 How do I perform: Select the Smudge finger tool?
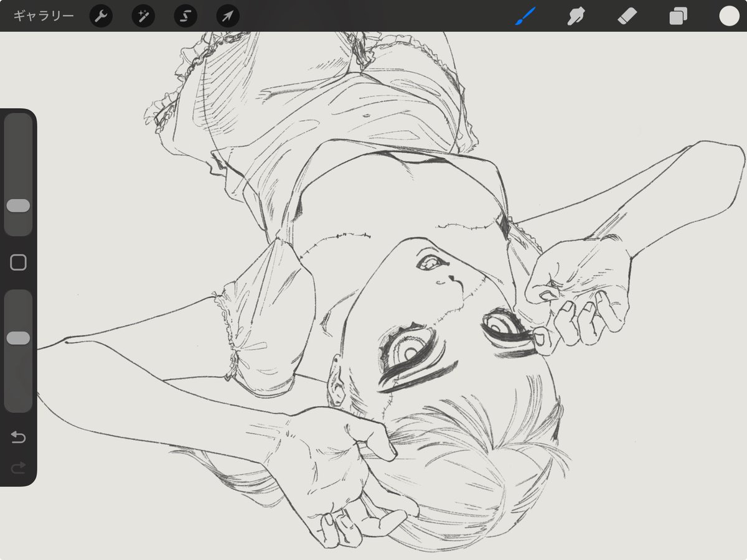point(577,16)
